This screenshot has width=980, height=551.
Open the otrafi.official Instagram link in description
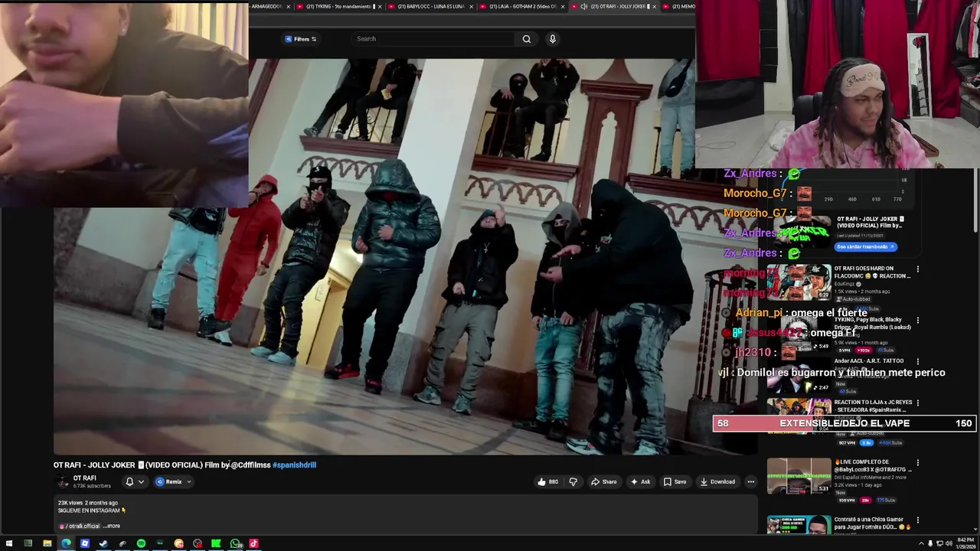click(x=80, y=526)
